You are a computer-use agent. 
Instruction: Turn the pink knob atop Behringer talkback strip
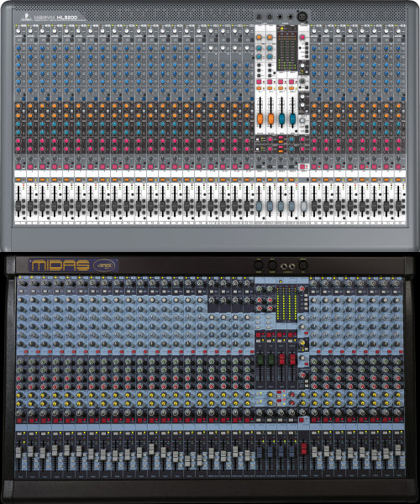[x=302, y=37]
